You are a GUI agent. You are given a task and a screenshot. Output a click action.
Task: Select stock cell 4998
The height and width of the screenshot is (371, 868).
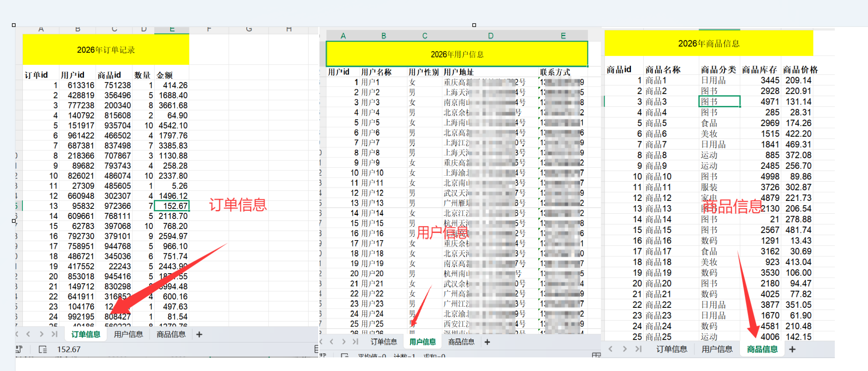pos(760,176)
